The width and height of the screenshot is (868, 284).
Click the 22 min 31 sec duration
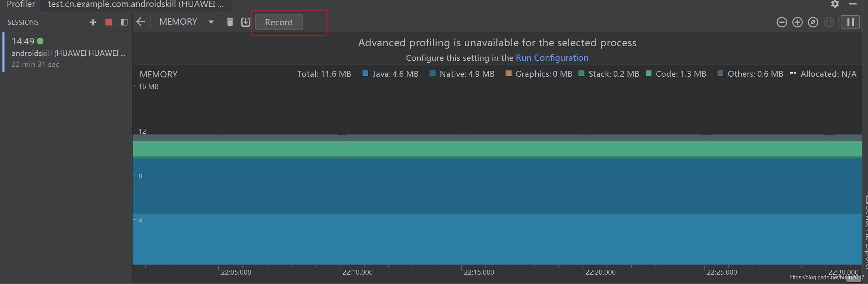tap(35, 65)
